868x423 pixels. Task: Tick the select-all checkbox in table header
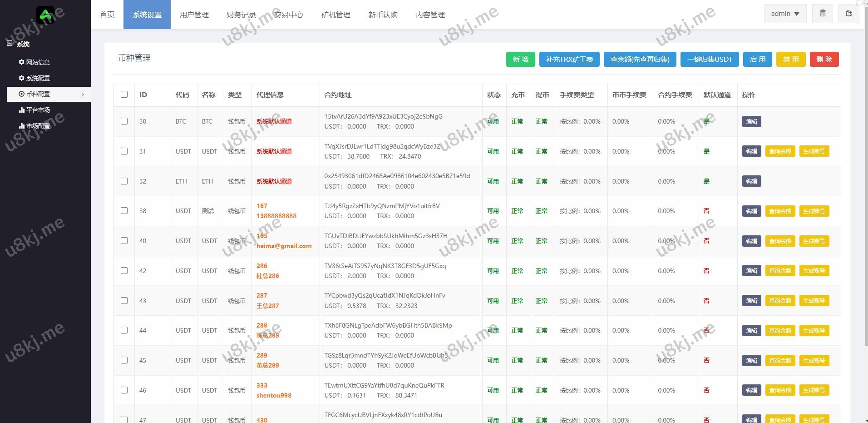tap(124, 95)
